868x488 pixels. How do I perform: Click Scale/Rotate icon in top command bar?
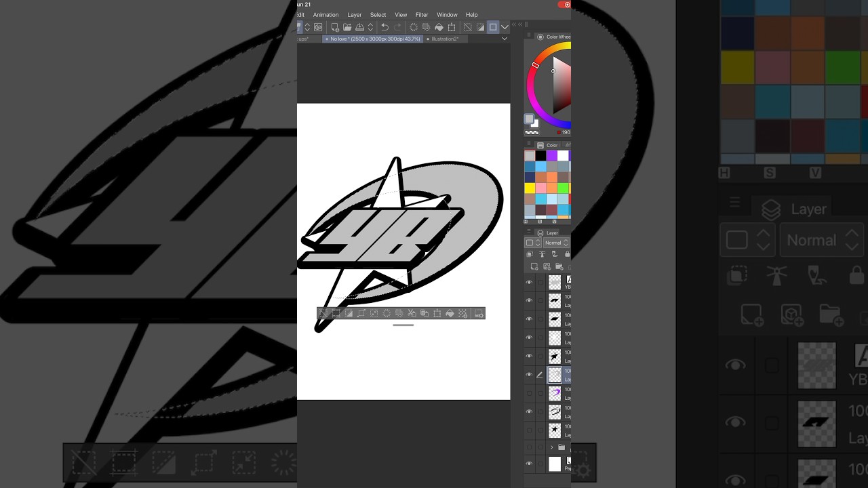(452, 27)
